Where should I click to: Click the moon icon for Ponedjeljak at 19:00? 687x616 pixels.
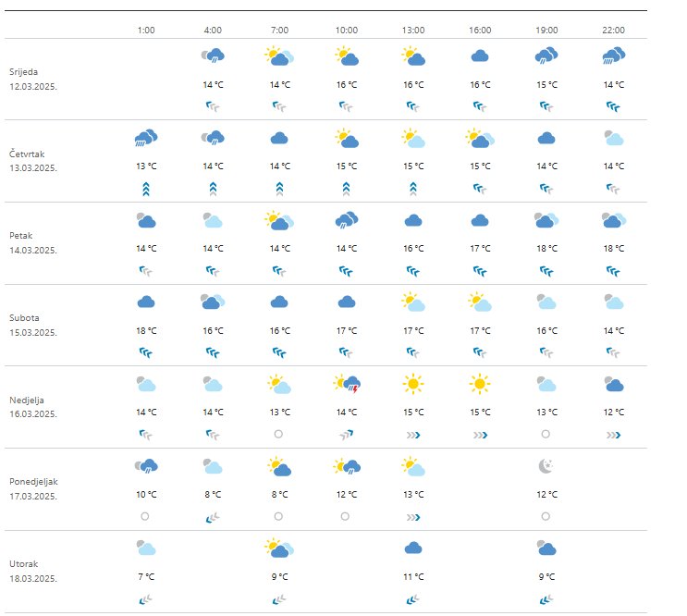click(546, 467)
